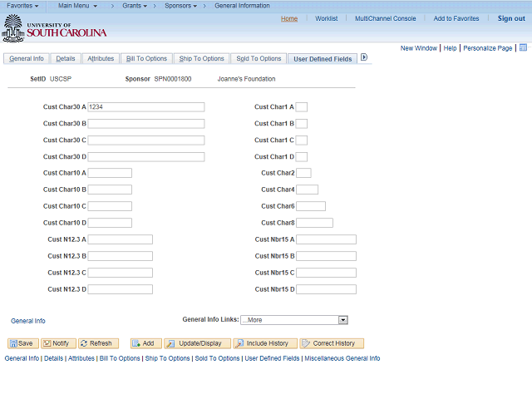The image size is (532, 399).
Task: Click the Cust N12.3 C input field
Action: (x=120, y=273)
